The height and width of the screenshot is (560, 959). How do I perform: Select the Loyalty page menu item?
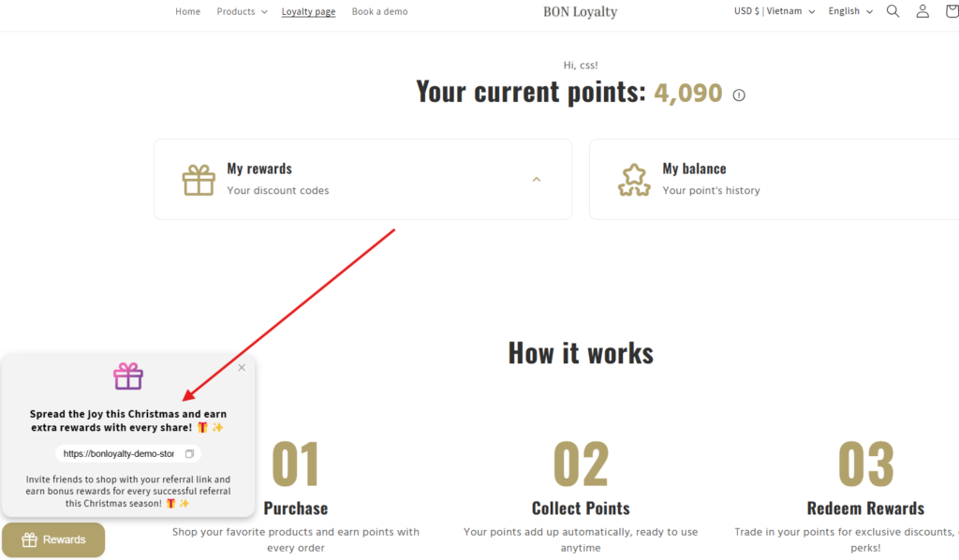tap(308, 11)
